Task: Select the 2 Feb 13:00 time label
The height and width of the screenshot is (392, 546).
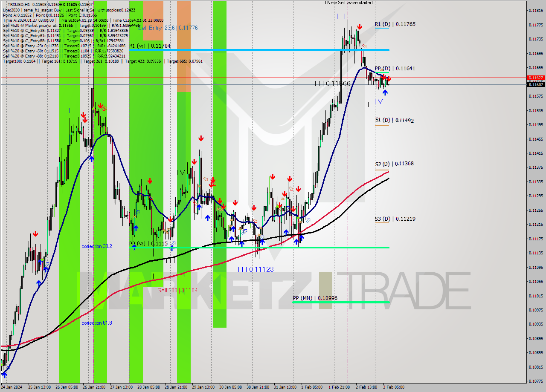Action: point(366,387)
